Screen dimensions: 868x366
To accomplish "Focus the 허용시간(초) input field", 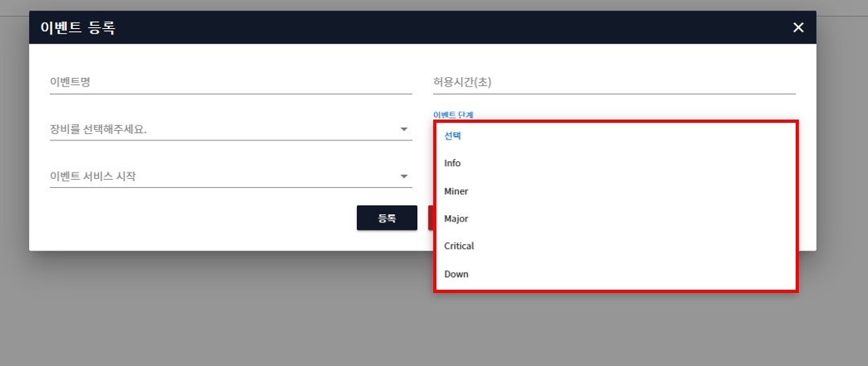I will tap(613, 82).
